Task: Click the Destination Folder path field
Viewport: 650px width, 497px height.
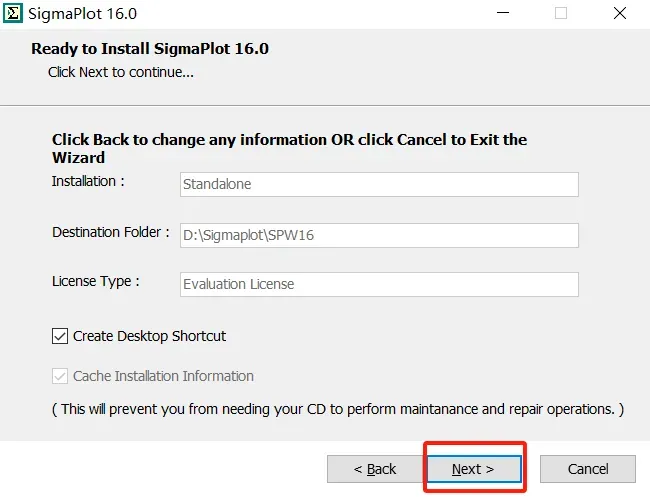Action: pyautogui.click(x=379, y=235)
